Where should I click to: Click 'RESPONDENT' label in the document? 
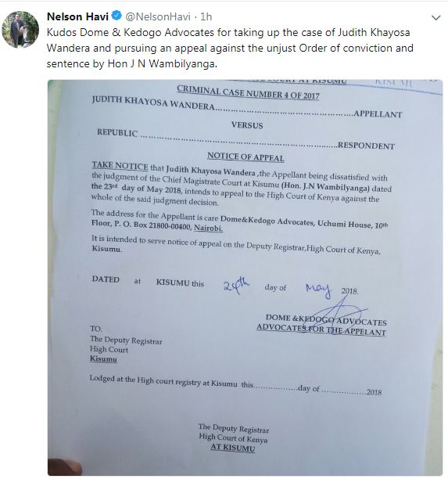pyautogui.click(x=366, y=146)
